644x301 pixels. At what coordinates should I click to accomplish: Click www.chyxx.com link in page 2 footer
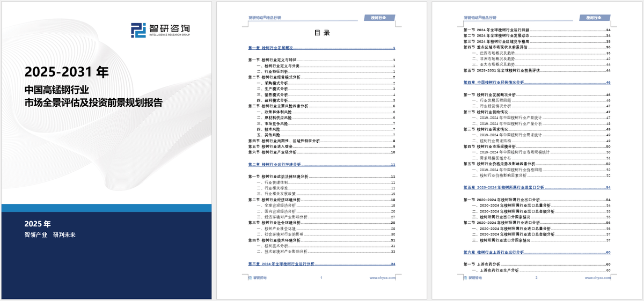click(598, 278)
